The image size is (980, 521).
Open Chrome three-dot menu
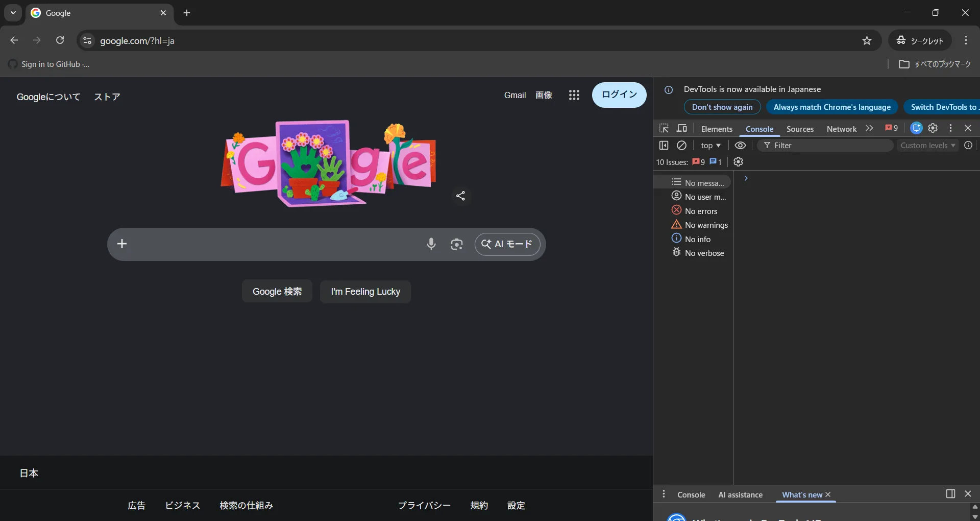click(x=966, y=40)
